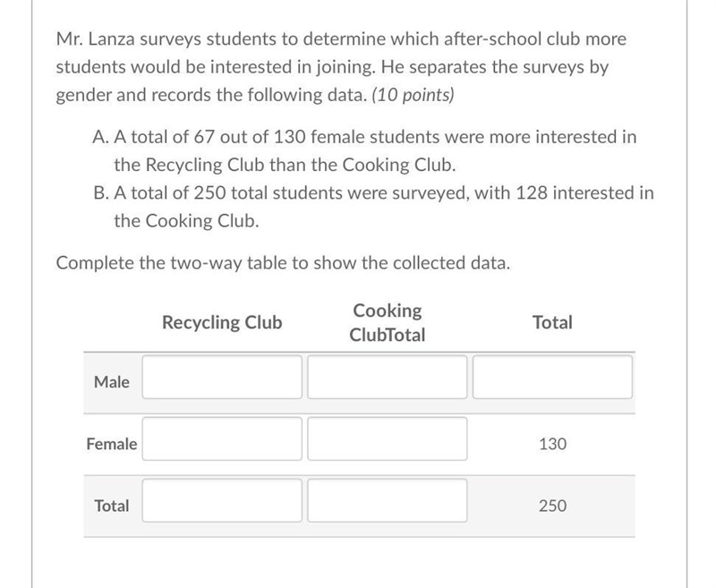Click the 'Complete the two-way table' instruction
This screenshot has height=588, width=716.
tap(283, 263)
